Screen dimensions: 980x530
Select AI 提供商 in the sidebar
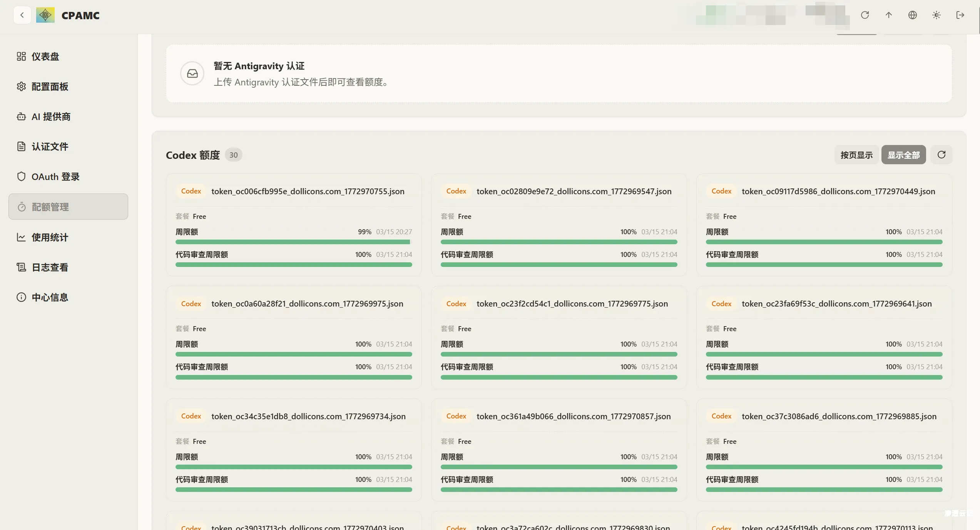51,117
